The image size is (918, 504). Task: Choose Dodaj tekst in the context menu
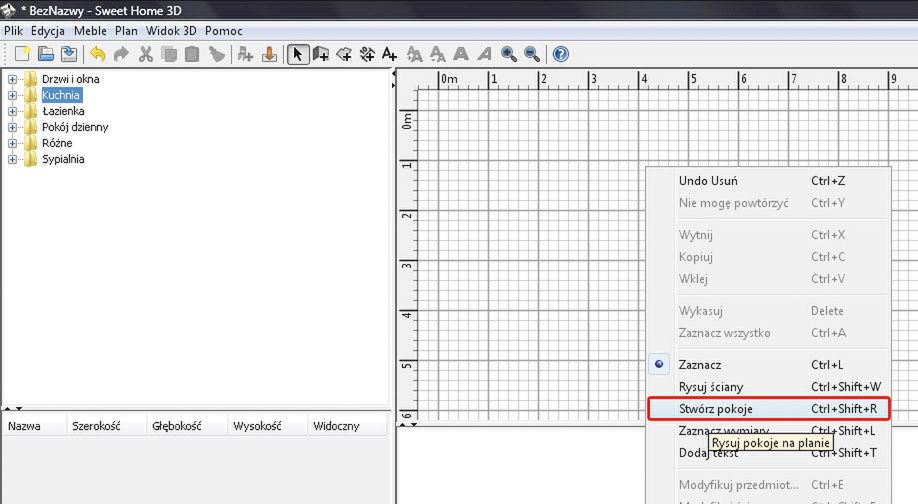[768, 453]
